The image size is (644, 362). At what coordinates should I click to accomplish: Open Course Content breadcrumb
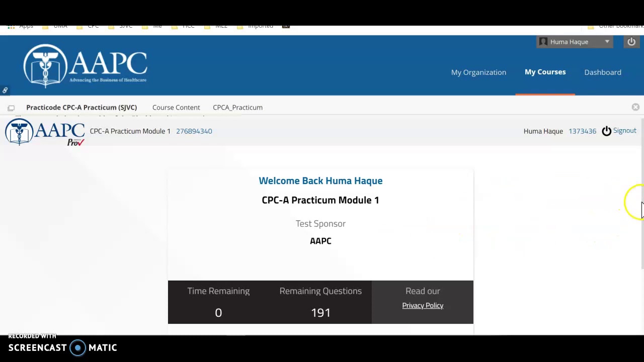[x=176, y=108]
